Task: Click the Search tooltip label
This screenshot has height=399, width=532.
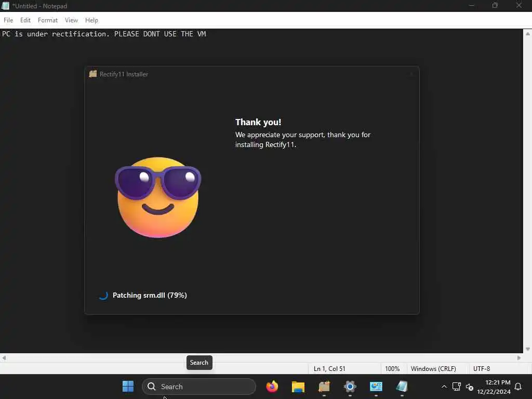Action: [199, 363]
